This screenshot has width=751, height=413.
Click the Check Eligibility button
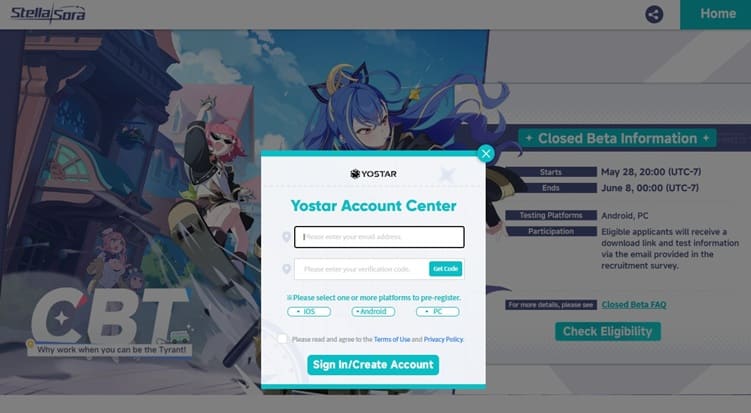point(608,332)
